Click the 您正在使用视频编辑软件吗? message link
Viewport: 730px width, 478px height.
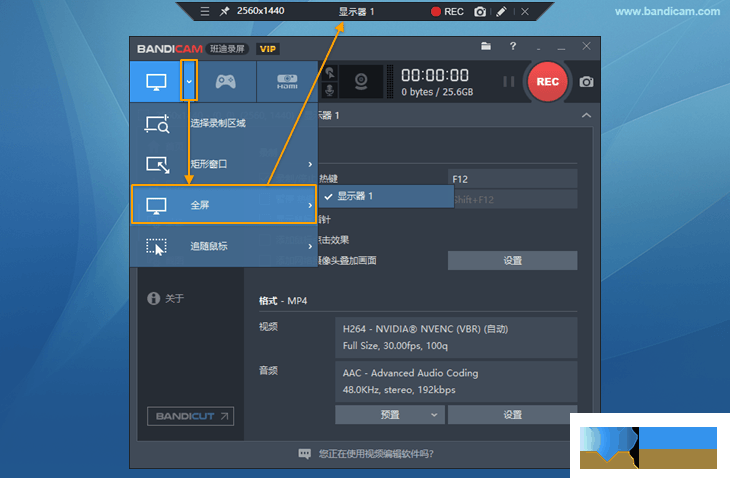[376, 454]
